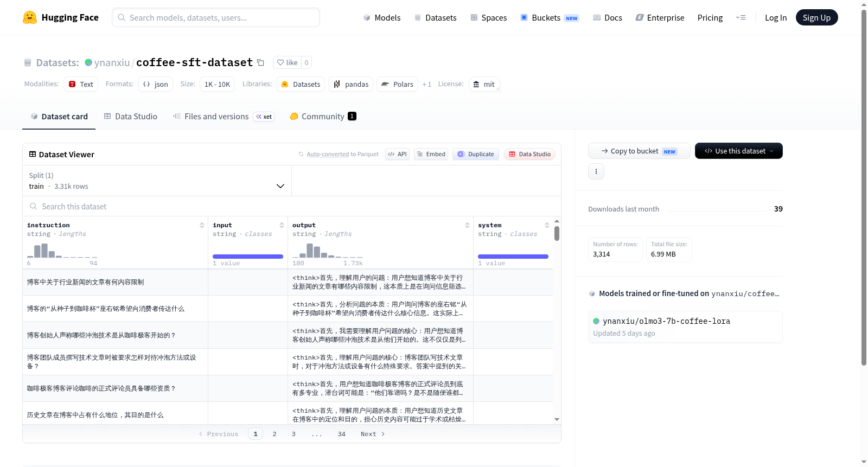
Task: Click the Total file size 6.99 MB box
Action: (x=669, y=250)
